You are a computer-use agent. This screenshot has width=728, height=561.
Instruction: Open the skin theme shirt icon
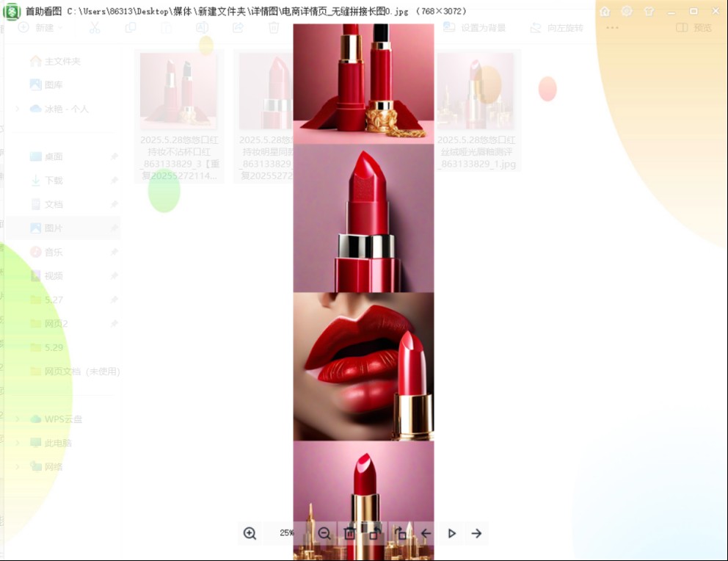tap(649, 11)
